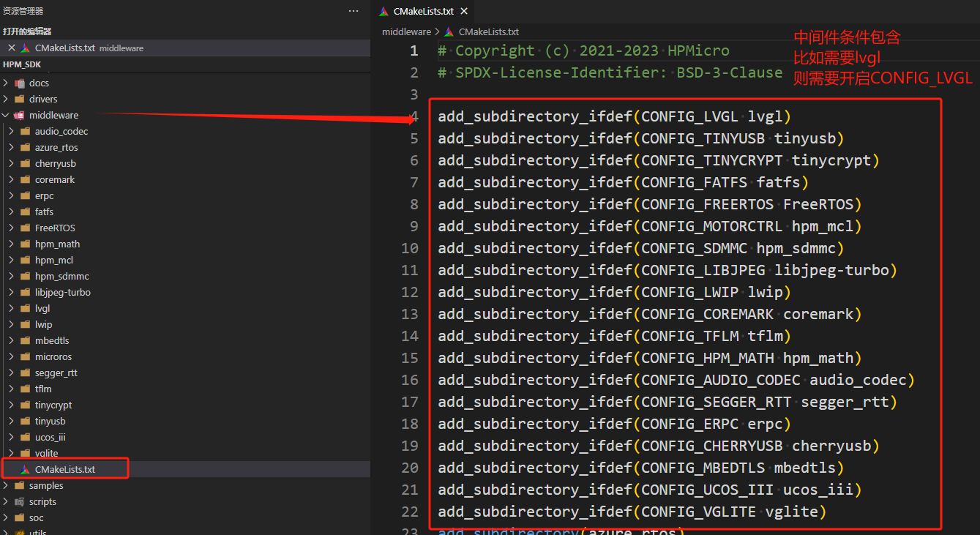Click the drivers folder icon

pos(20,99)
